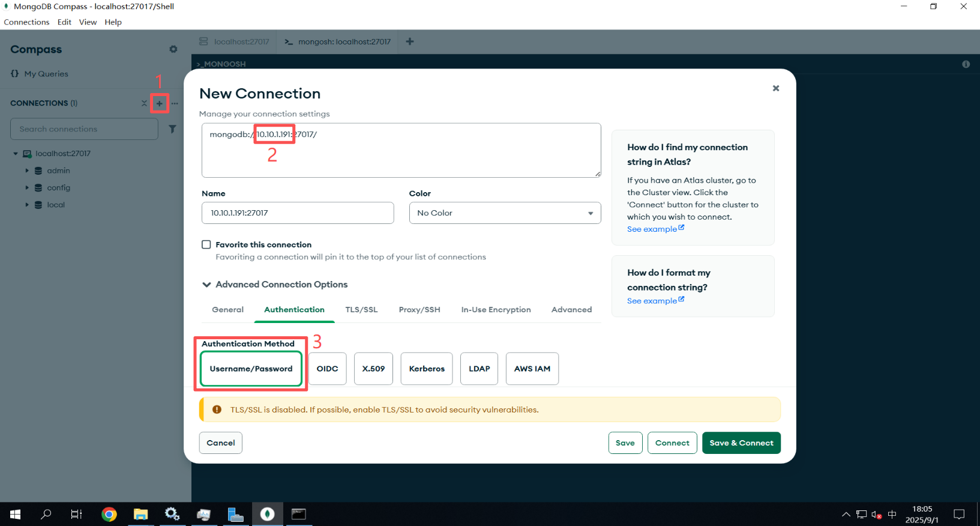Image resolution: width=980 pixels, height=526 pixels.
Task: Show hidden system tray icons
Action: coord(846,514)
